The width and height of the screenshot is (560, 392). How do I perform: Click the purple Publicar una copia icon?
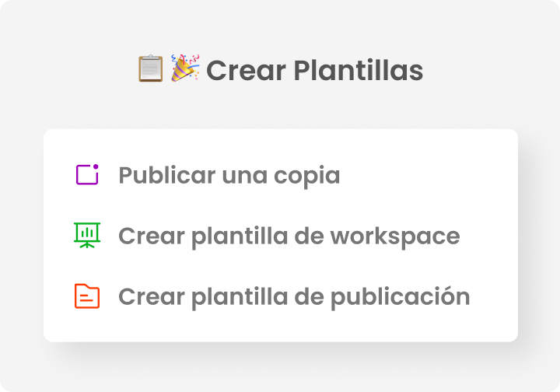pos(87,175)
